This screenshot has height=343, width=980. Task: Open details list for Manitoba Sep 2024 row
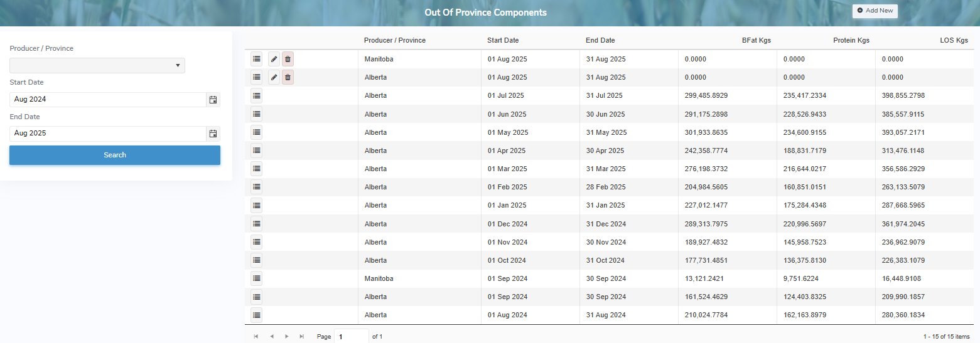coord(256,278)
